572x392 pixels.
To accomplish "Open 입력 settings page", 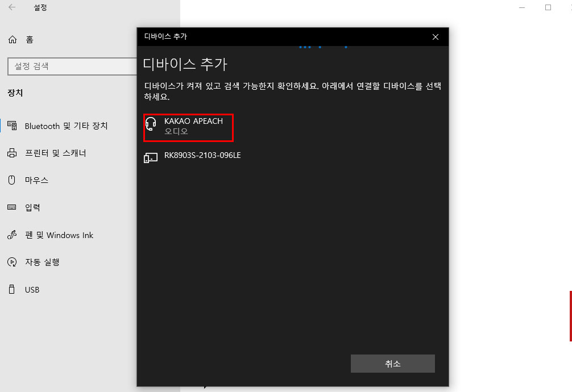I will tap(32, 207).
